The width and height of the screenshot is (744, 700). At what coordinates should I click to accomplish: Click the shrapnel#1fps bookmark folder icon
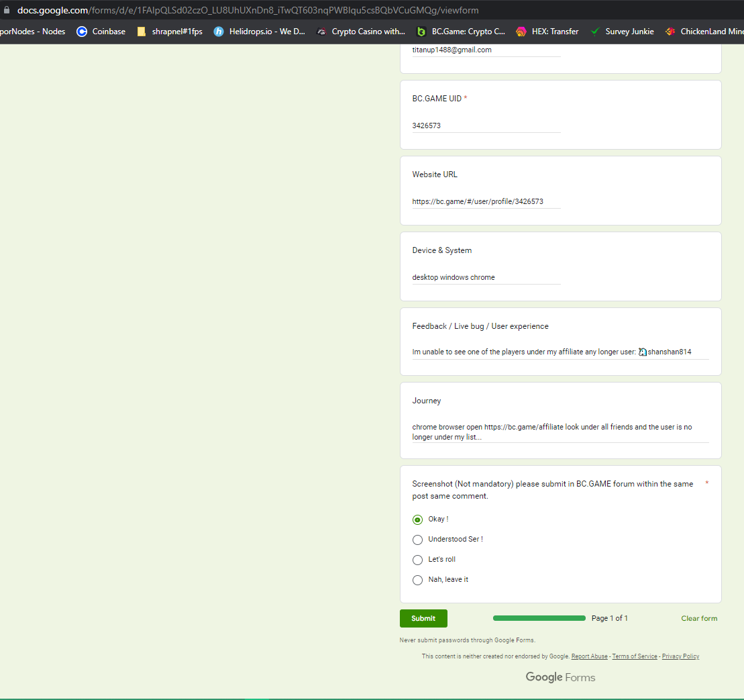142,32
